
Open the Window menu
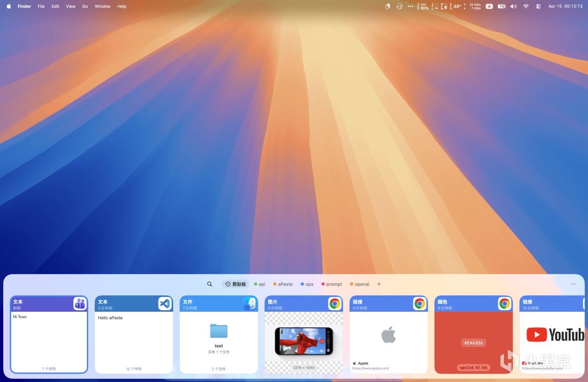[x=102, y=6]
